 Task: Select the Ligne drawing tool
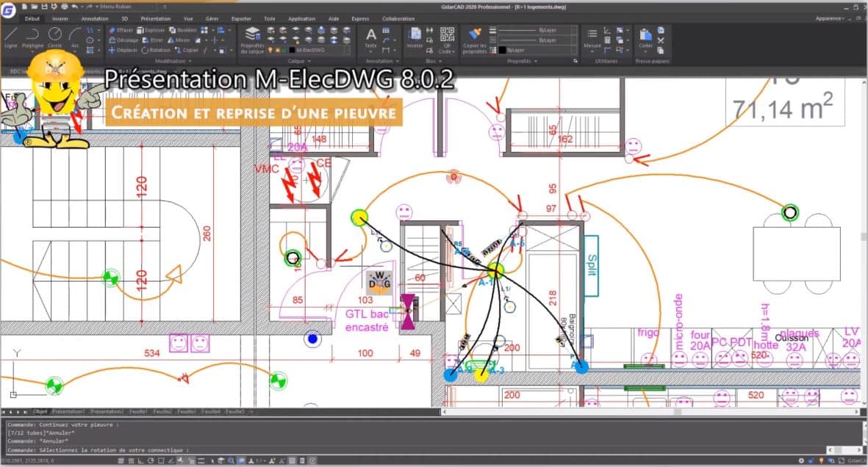point(11,37)
